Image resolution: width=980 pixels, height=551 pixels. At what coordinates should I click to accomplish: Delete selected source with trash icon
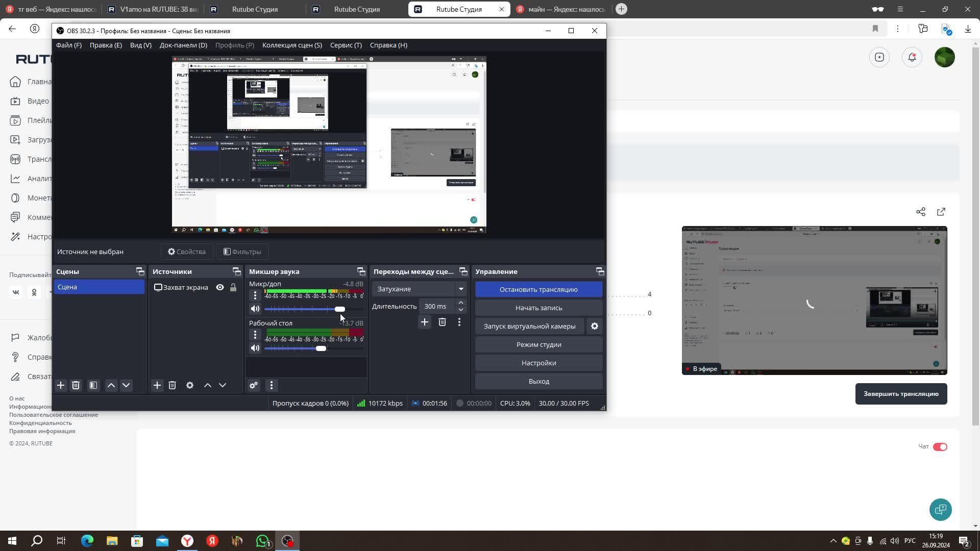tap(172, 385)
